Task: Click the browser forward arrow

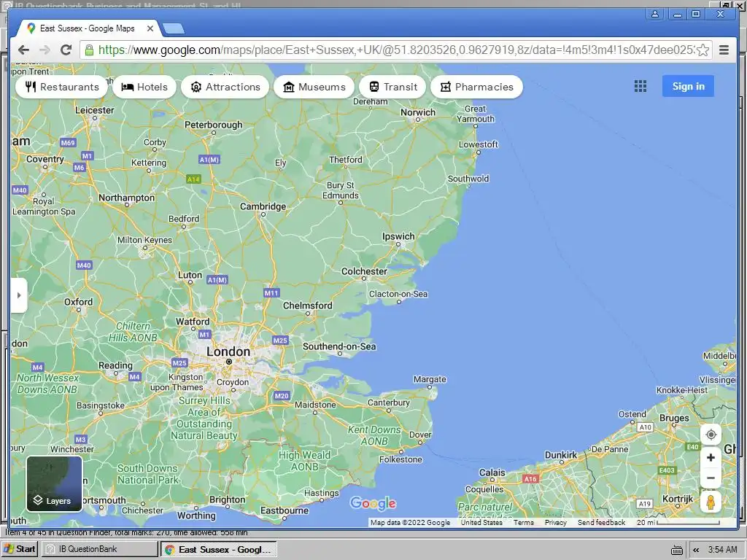Action: tap(44, 50)
